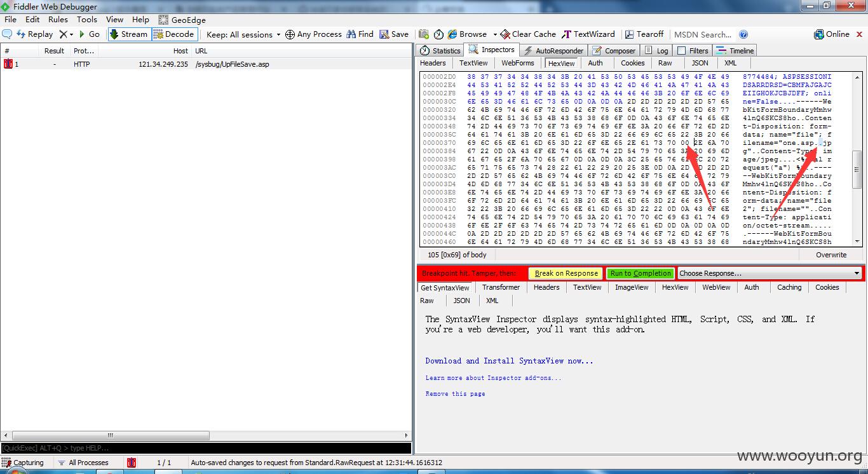Open the Tools menu
The height and width of the screenshot is (474, 868).
[x=87, y=20]
